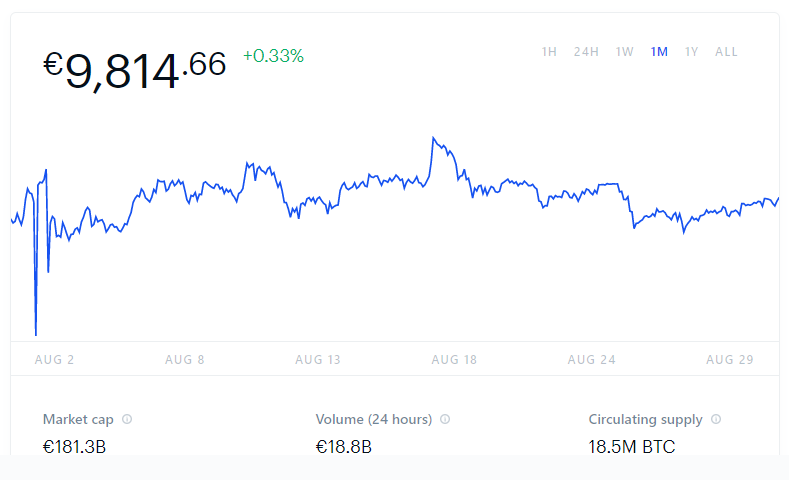Click the €9,814.66 price figure
Screen dimensions: 789x480
click(134, 71)
